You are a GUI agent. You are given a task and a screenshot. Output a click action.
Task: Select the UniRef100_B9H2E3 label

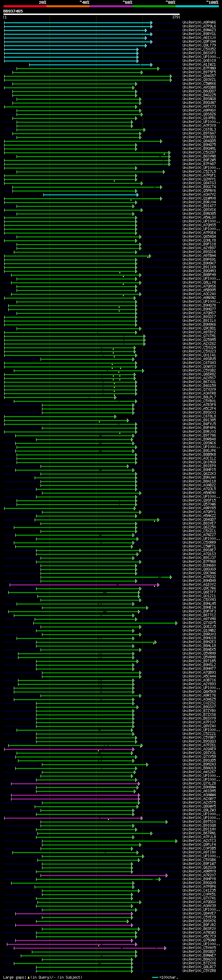199,642
